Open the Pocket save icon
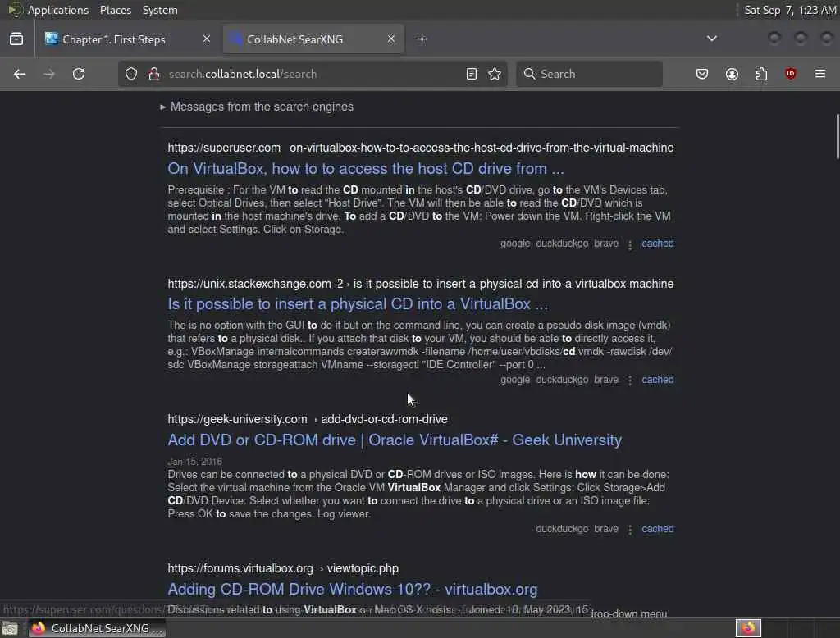This screenshot has width=840, height=638. (x=702, y=74)
